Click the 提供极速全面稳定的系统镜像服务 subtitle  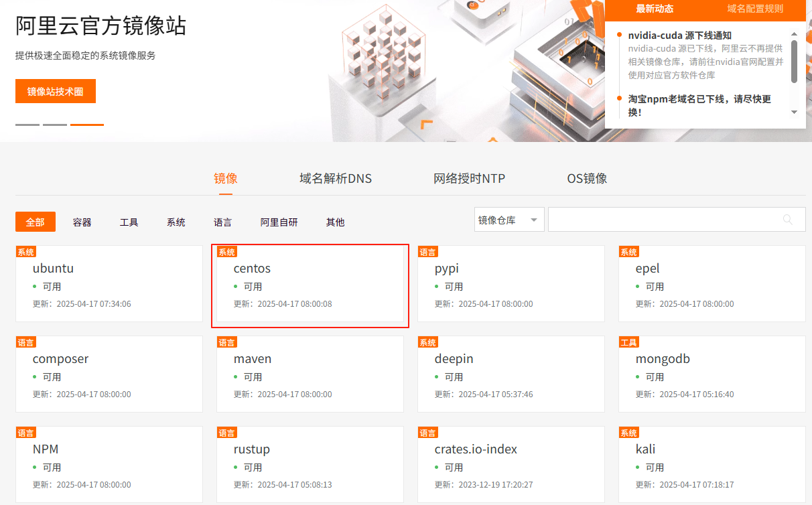(86, 56)
